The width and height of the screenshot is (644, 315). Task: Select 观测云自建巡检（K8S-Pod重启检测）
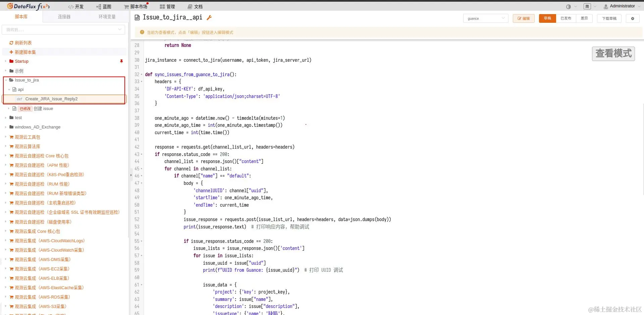point(49,175)
